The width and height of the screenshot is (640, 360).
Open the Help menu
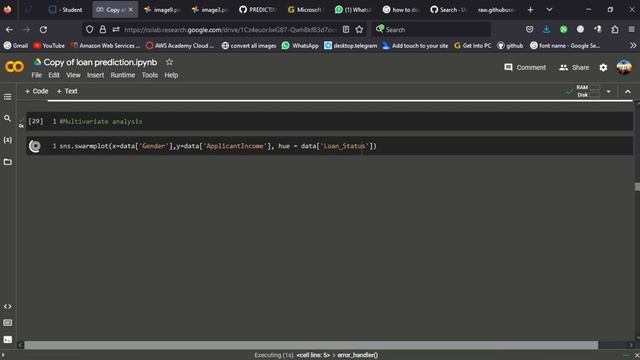[171, 75]
